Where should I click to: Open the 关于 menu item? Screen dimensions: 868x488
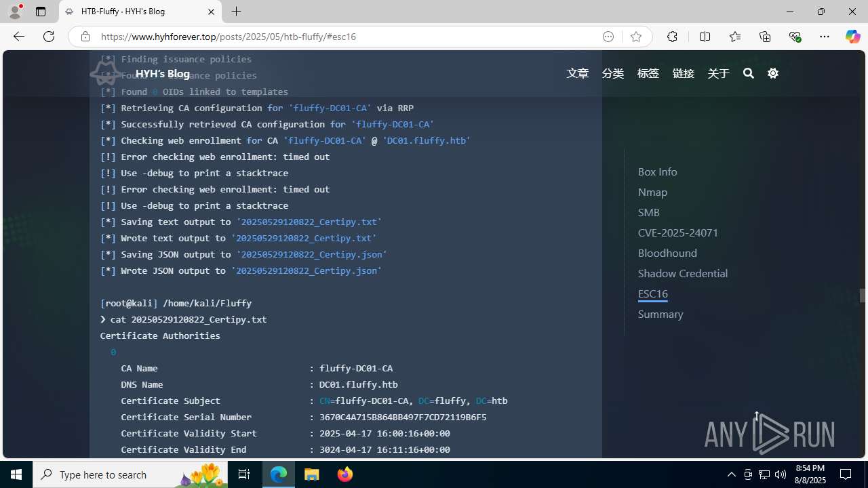click(719, 73)
